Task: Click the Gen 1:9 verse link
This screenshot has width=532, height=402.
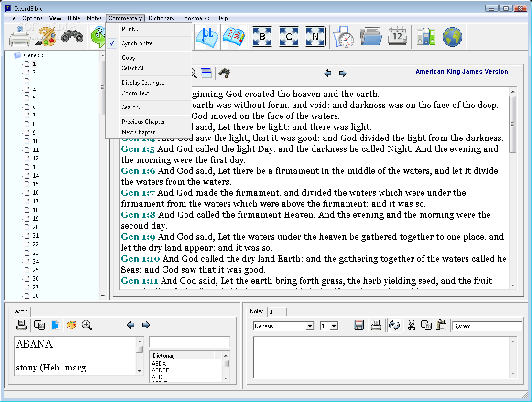Action: 138,237
